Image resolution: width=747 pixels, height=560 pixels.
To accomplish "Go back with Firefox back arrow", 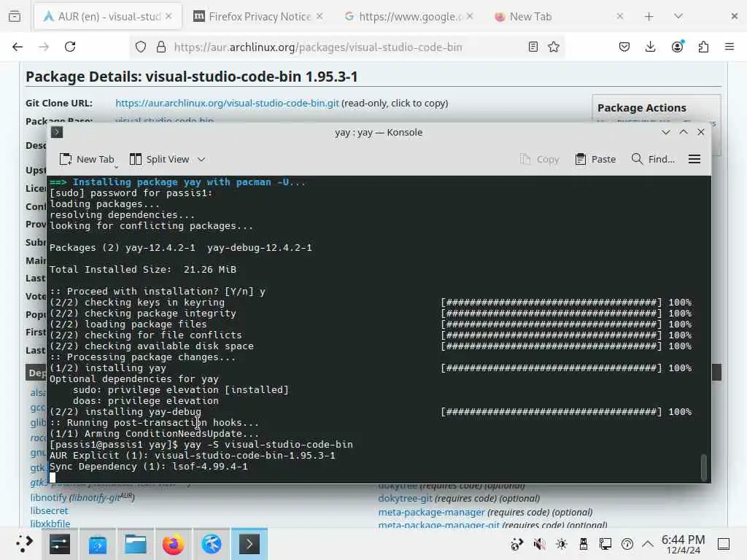I will (18, 47).
